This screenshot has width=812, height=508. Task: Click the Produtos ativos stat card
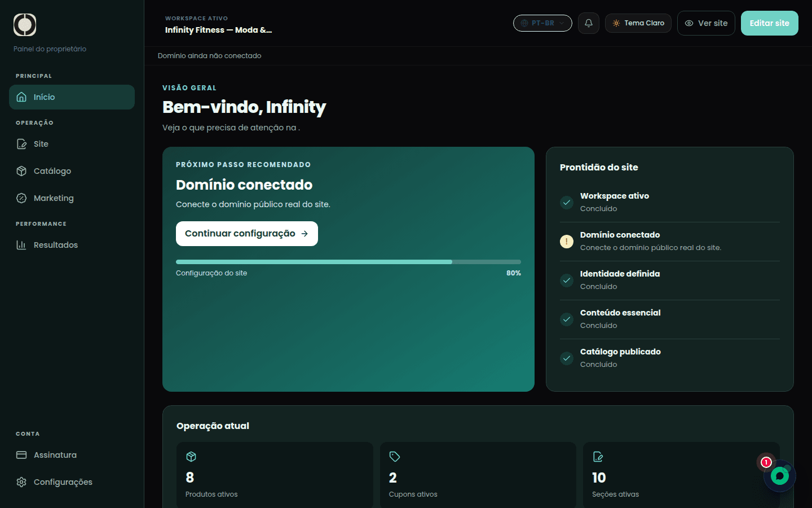[275, 475]
